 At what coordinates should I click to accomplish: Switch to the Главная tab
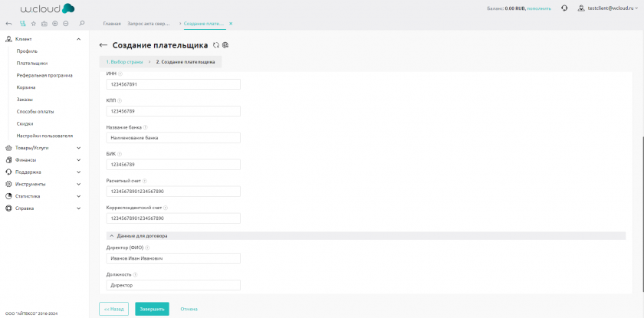[x=112, y=24]
